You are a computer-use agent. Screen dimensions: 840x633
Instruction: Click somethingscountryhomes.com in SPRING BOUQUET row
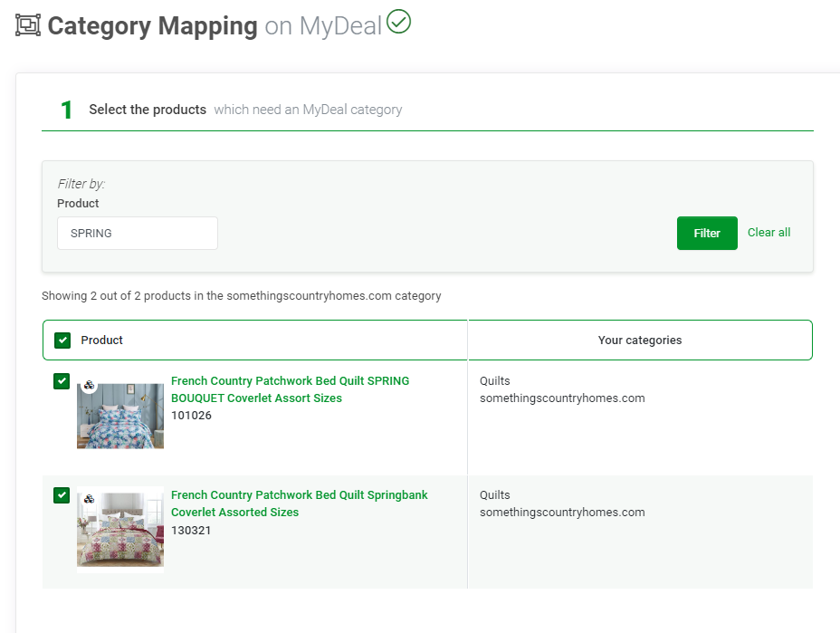coord(562,398)
